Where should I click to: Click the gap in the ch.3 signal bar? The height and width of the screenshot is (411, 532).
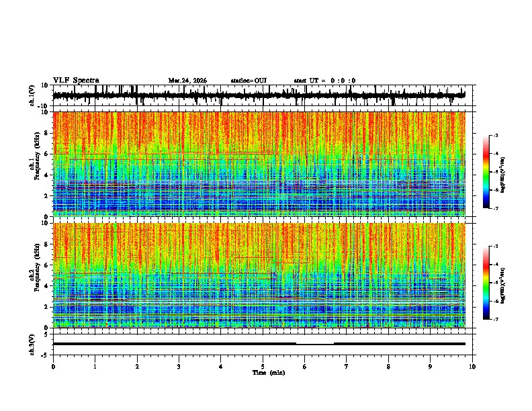(x=315, y=344)
